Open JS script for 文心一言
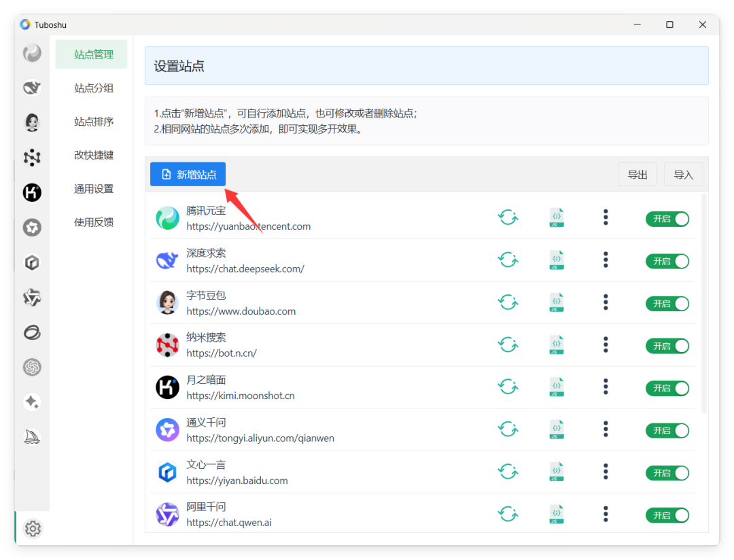The image size is (734, 560). coord(557,472)
